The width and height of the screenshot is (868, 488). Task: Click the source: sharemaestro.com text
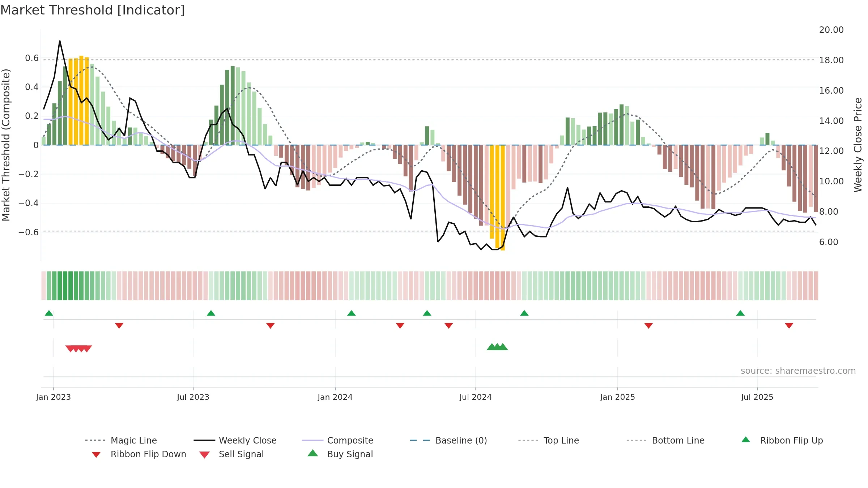pos(798,371)
